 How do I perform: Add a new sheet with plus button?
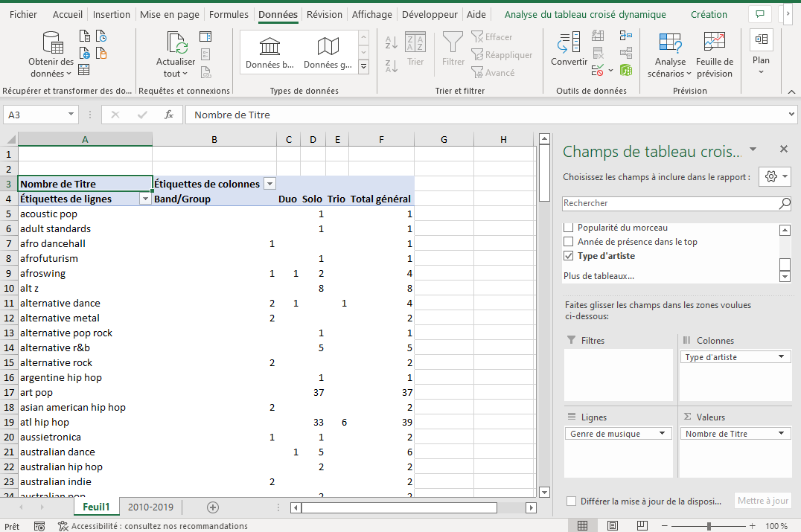(213, 507)
